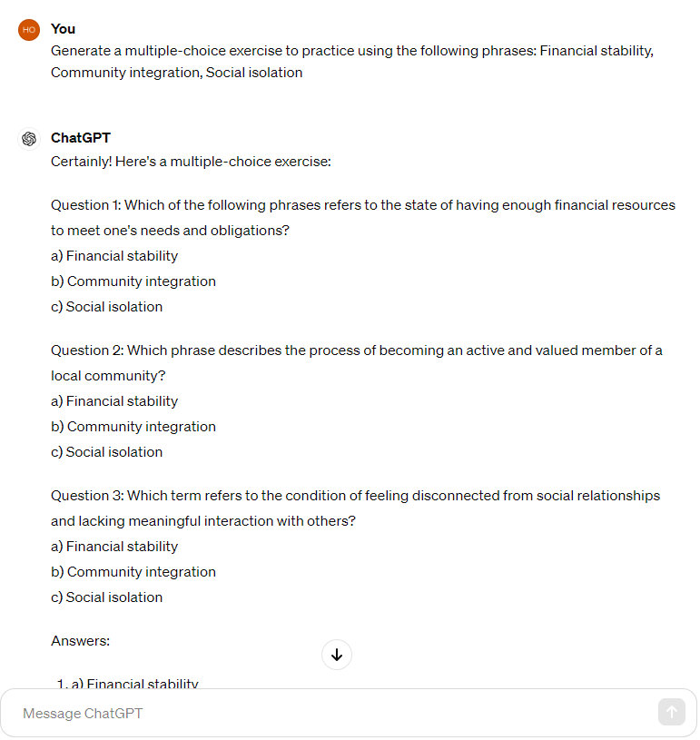
Task: Select Question 1 option b) Community integration
Action: pyautogui.click(x=133, y=281)
